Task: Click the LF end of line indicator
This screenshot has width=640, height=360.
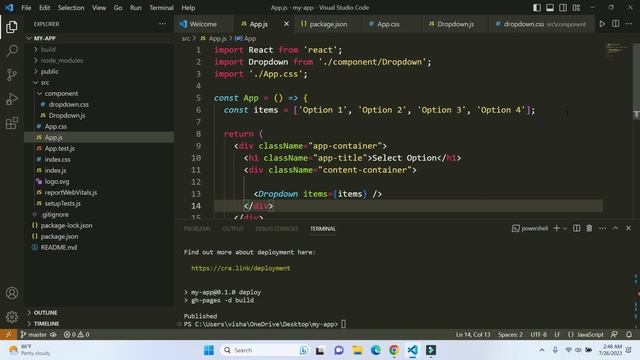Action: point(557,334)
